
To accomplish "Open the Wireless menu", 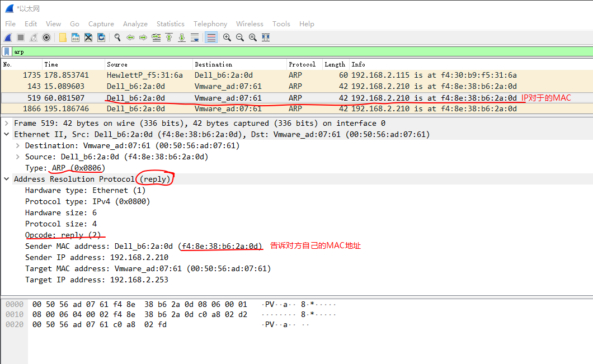I will [250, 24].
